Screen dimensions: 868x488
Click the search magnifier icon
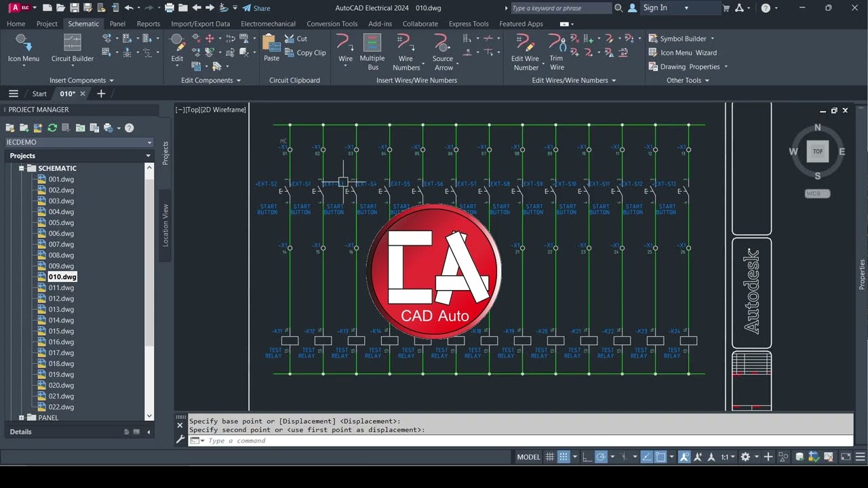[x=618, y=8]
